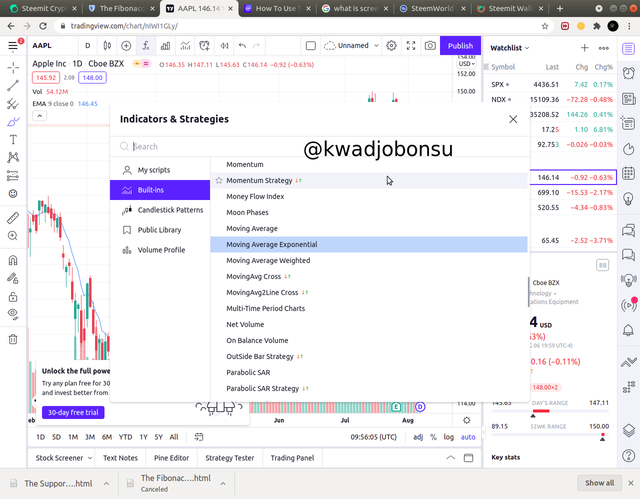The height and width of the screenshot is (499, 640).
Task: Add the Net Volume indicator
Action: tap(369, 325)
